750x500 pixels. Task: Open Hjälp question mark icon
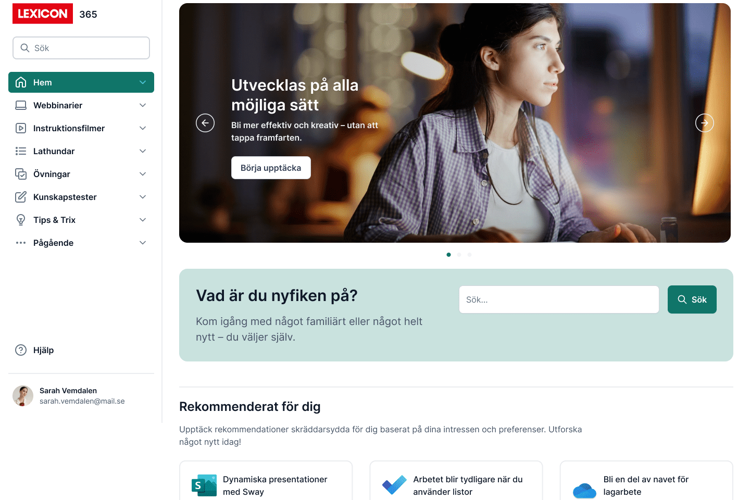point(21,350)
